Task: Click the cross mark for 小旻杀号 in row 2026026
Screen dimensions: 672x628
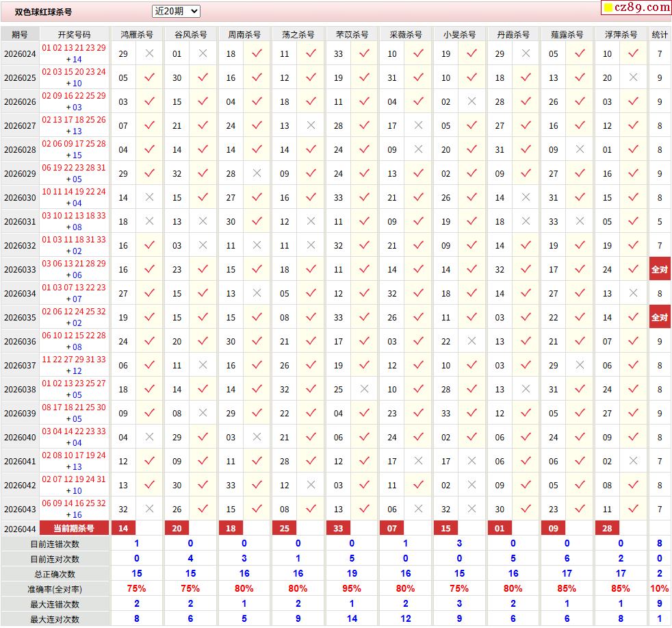Action: pos(471,101)
